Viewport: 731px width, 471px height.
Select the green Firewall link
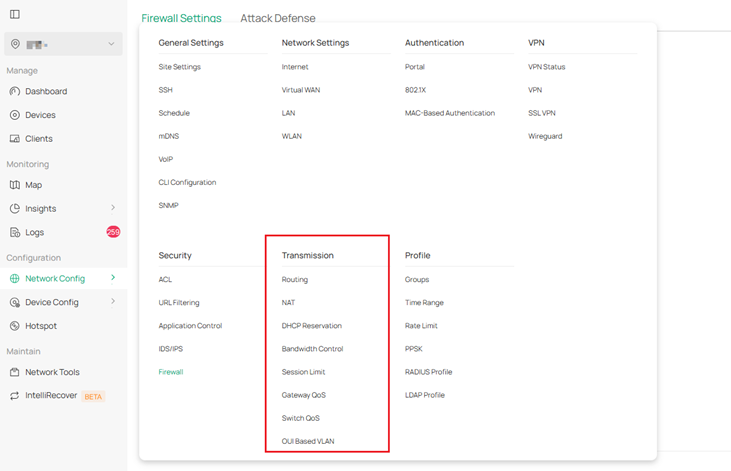171,372
